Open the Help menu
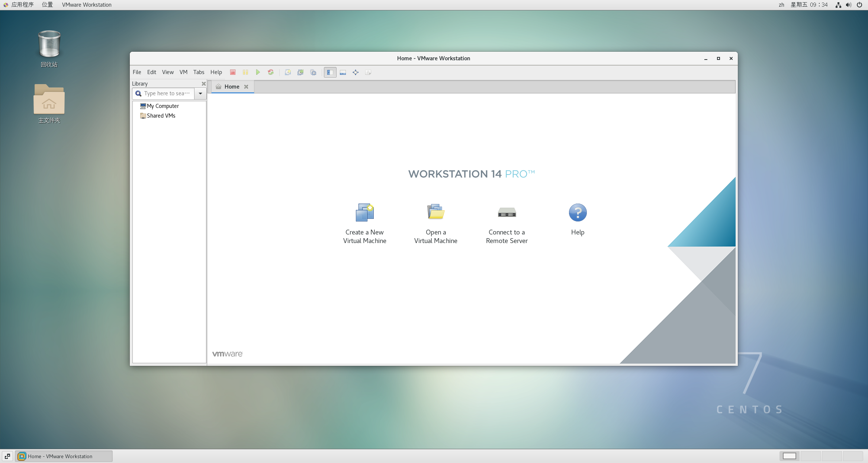Screen dimensions: 868x463 click(216, 72)
